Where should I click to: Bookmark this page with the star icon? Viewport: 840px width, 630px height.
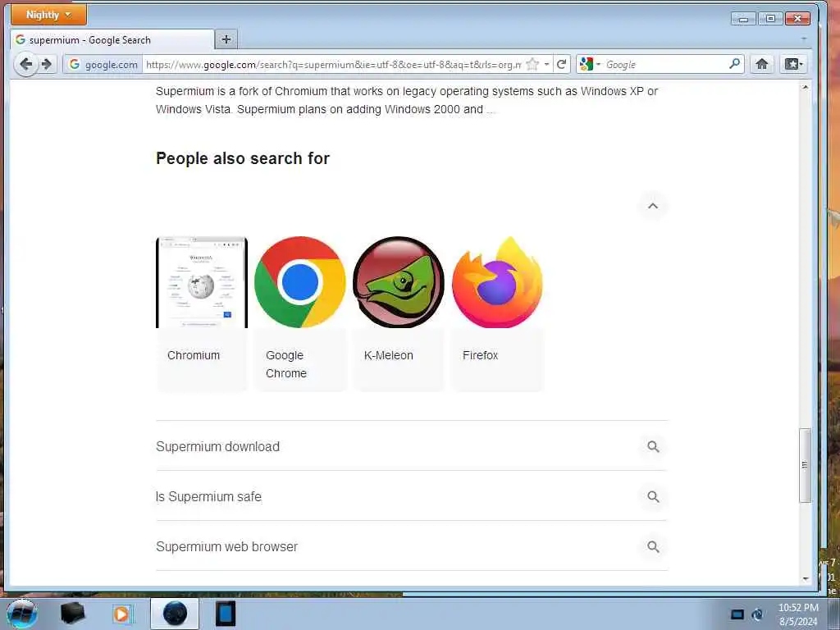pos(532,64)
